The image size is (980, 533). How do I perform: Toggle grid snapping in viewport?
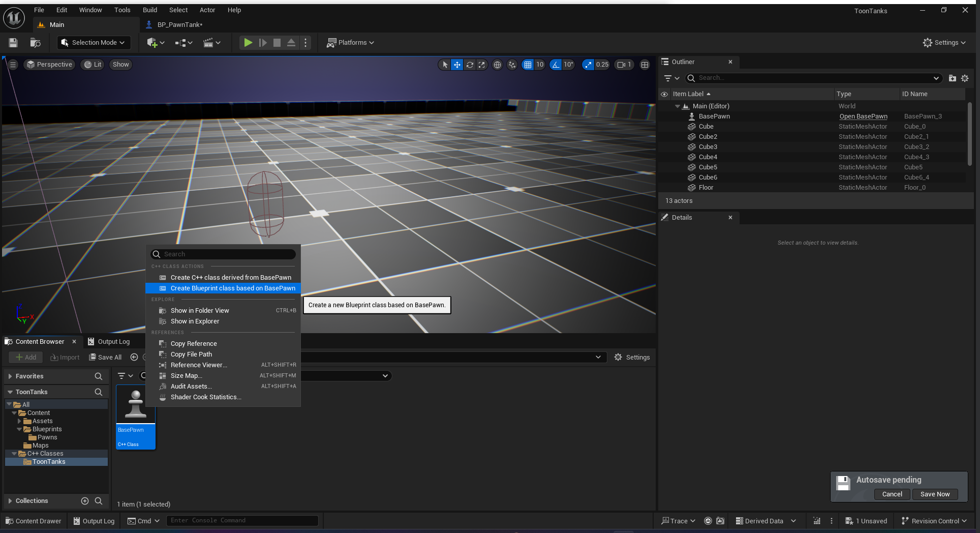[528, 65]
